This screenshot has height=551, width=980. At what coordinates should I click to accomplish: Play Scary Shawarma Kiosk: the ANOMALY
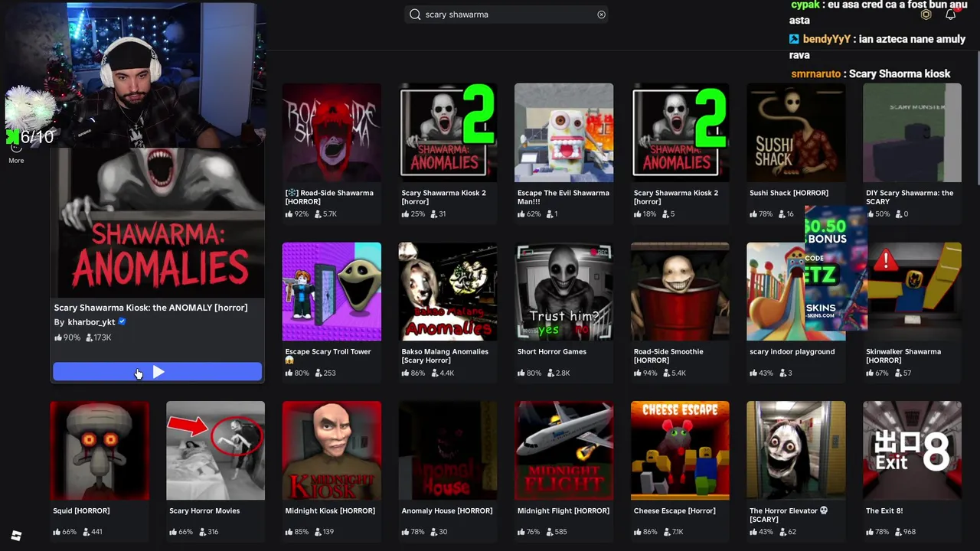(x=157, y=372)
